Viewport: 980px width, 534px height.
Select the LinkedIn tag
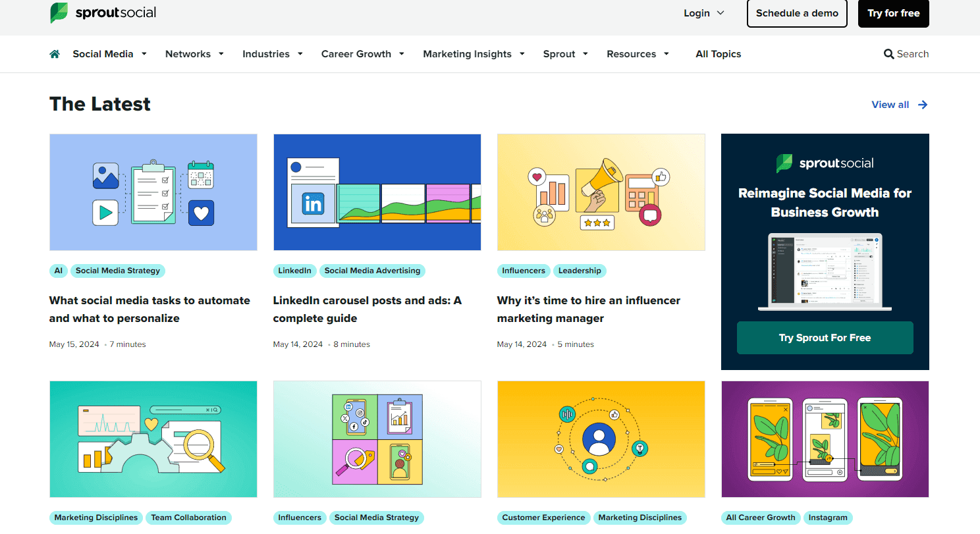click(294, 271)
